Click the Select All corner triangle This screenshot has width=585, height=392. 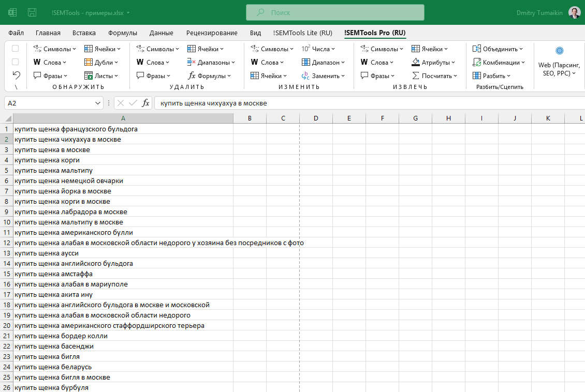click(7, 118)
